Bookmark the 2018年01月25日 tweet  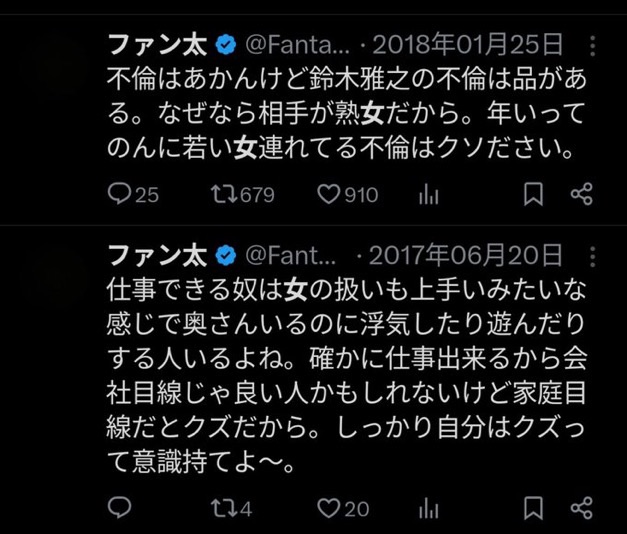tap(534, 194)
